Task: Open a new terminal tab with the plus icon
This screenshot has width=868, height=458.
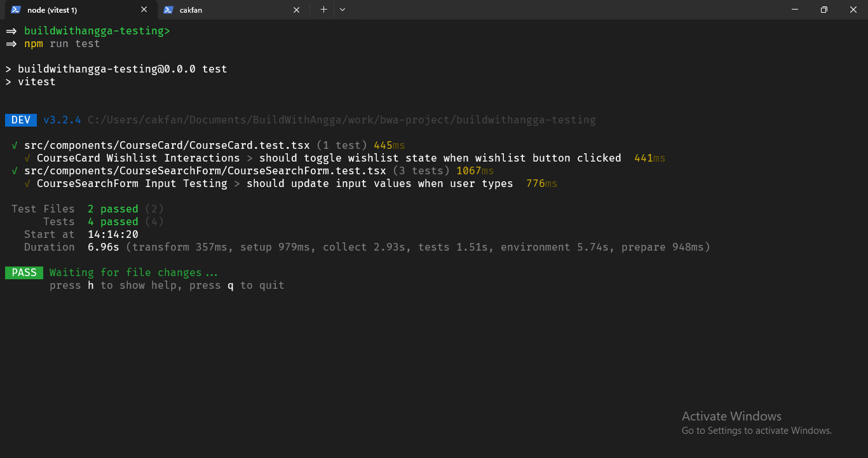Action: coord(323,10)
